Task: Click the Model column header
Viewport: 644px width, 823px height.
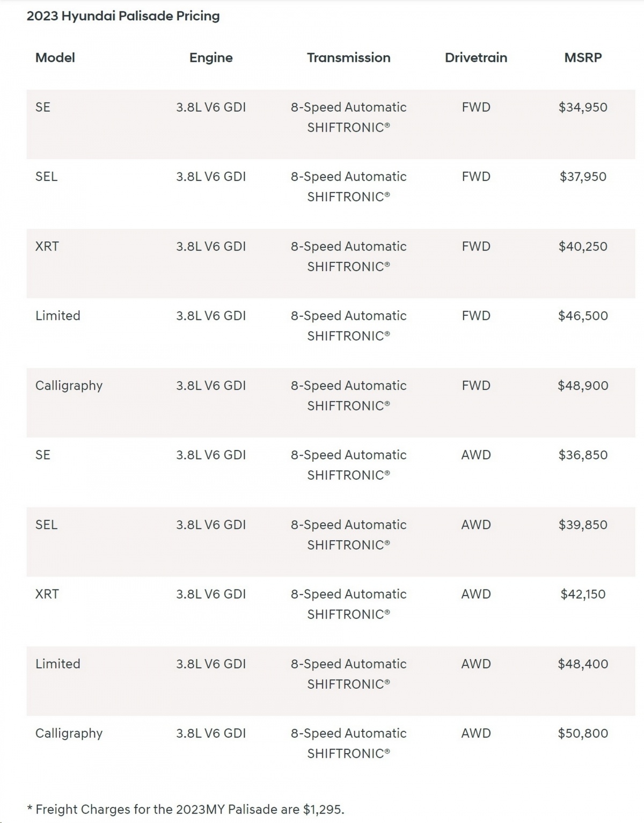Action: pos(55,57)
